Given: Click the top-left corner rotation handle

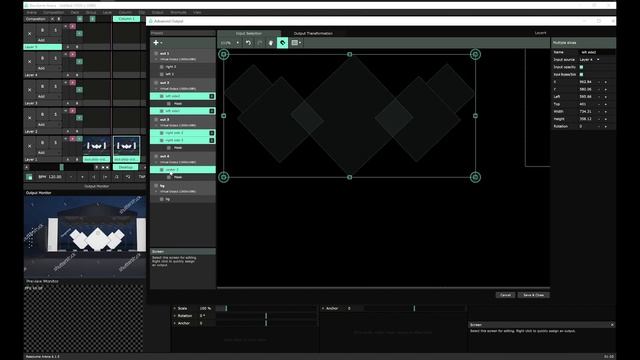Looking at the screenshot, I should 224,54.
